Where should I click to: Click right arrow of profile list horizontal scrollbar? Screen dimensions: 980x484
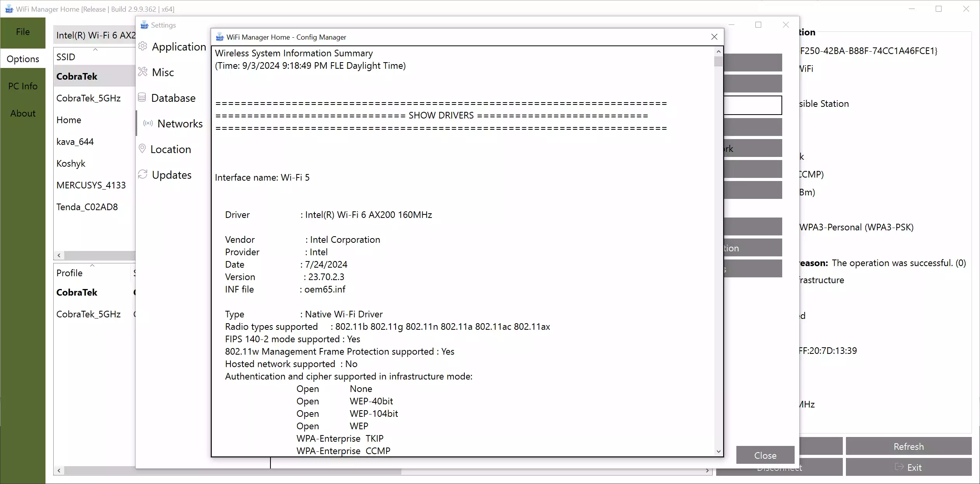(x=707, y=470)
